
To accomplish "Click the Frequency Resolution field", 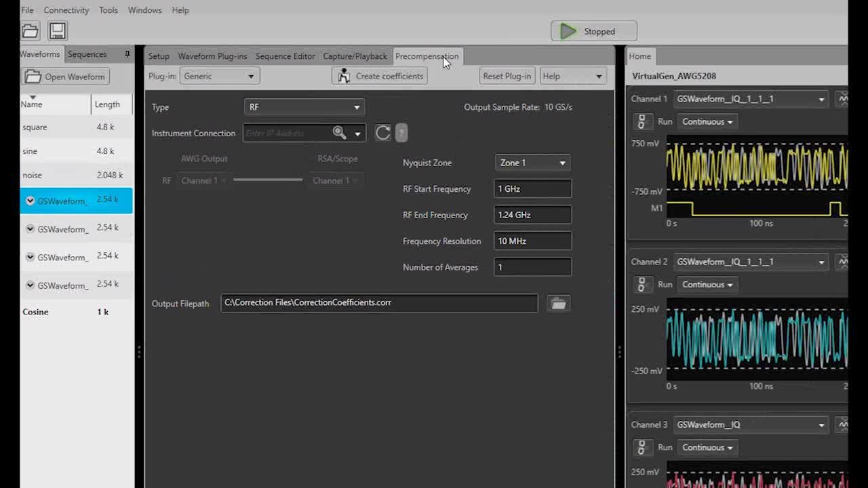I will point(532,241).
